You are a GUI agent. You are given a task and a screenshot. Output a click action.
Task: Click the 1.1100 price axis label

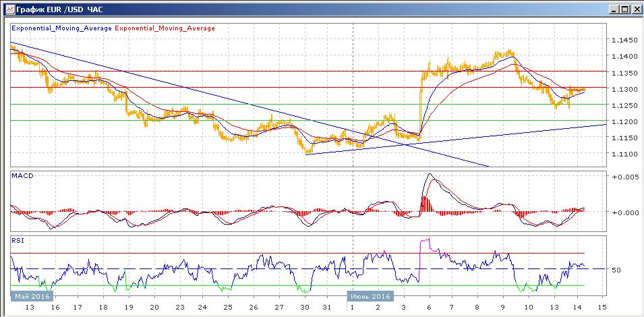click(624, 154)
